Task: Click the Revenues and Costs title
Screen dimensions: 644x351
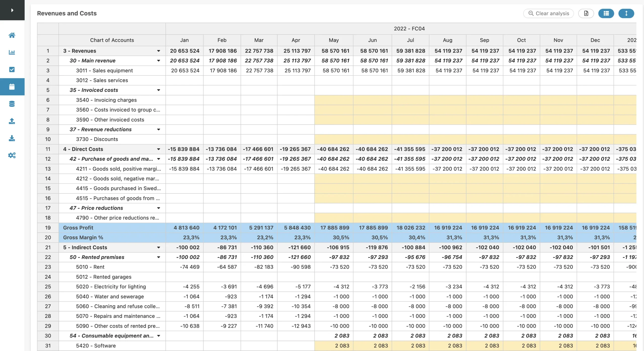Action: pos(67,13)
